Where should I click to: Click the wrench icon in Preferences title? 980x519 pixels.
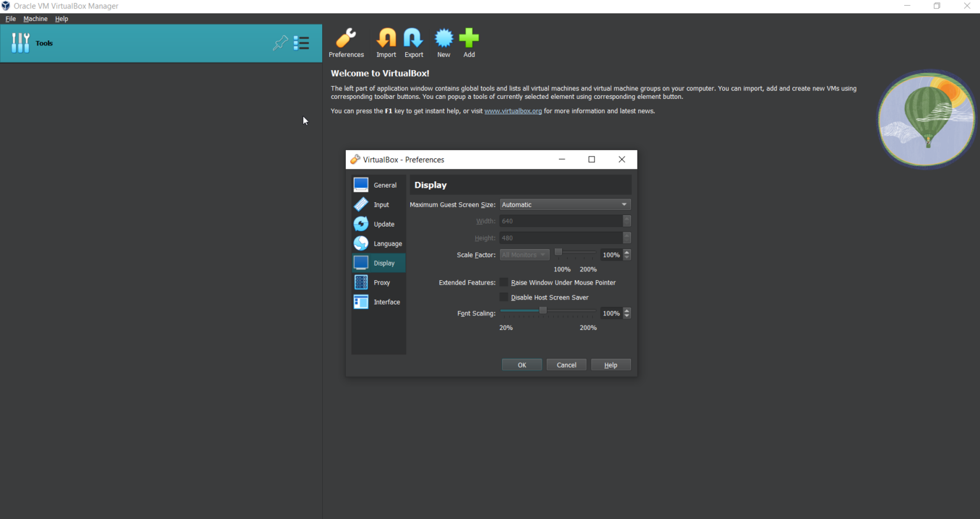pos(355,160)
